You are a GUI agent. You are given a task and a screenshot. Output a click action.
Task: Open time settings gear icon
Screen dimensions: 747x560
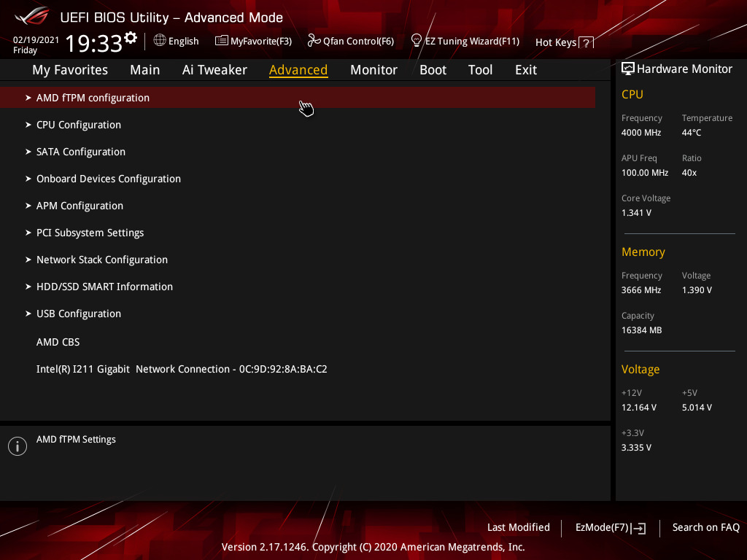click(131, 37)
